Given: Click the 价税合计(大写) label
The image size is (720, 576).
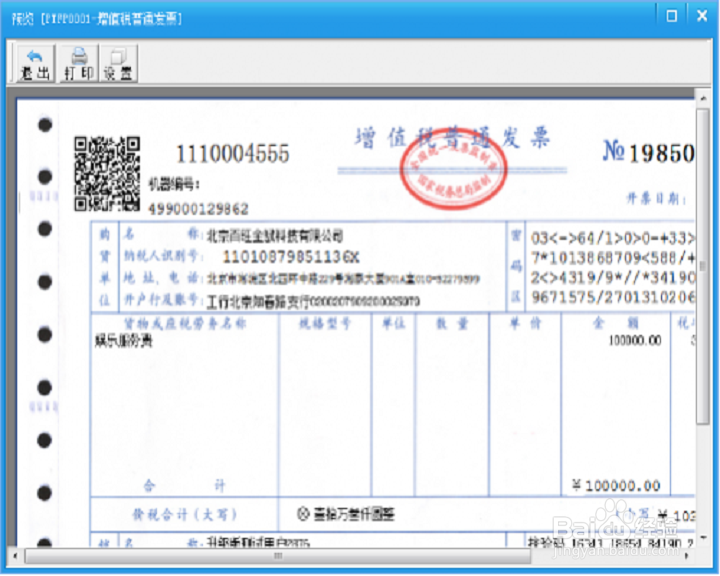Looking at the screenshot, I should coord(185,514).
